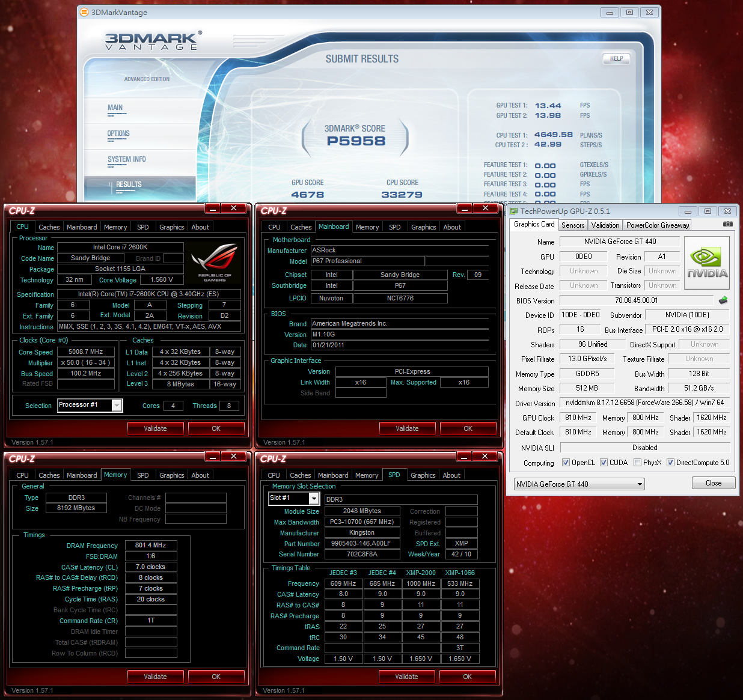Image resolution: width=743 pixels, height=700 pixels.
Task: Click OK in the CPU-Z SPD window
Action: click(x=468, y=677)
